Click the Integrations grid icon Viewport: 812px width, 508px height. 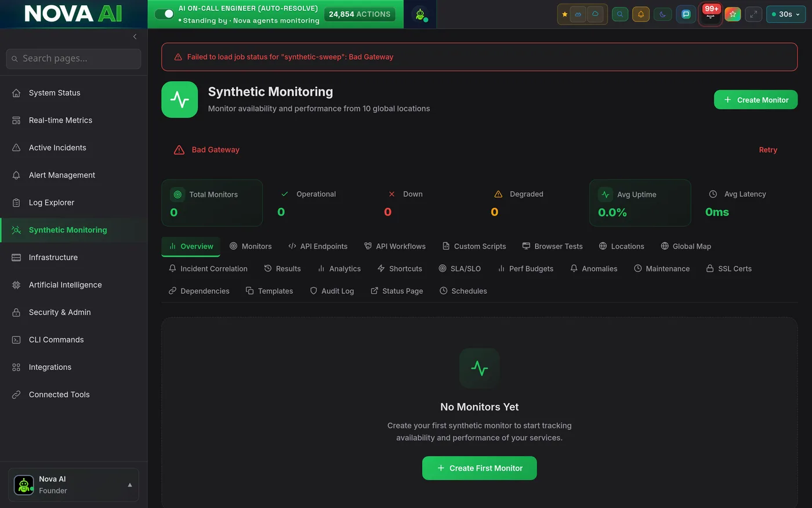point(16,367)
